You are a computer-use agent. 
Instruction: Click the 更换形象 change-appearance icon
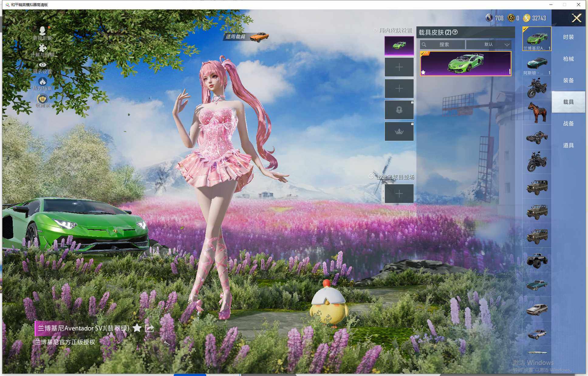click(x=43, y=31)
